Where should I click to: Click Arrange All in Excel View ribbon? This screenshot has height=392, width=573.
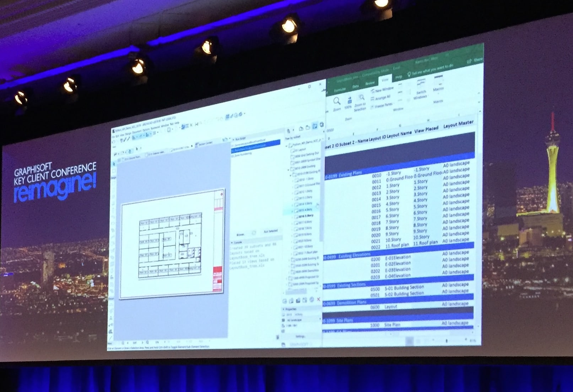380,98
